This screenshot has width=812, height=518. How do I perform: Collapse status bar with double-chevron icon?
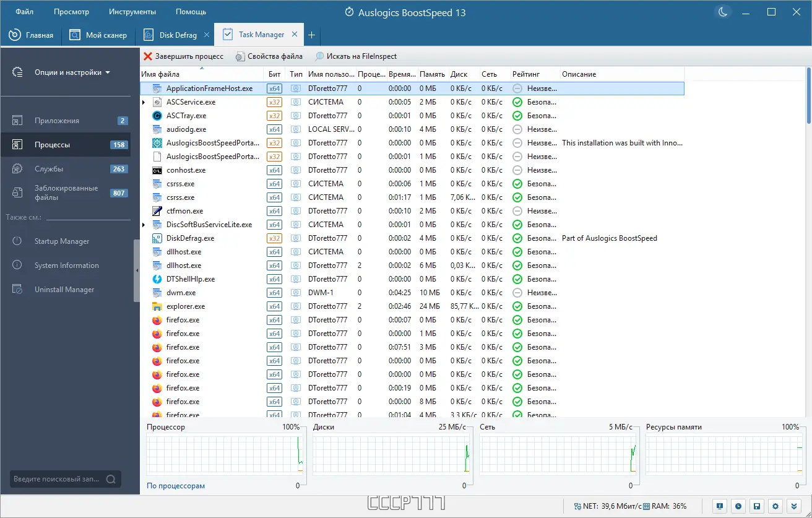point(793,506)
